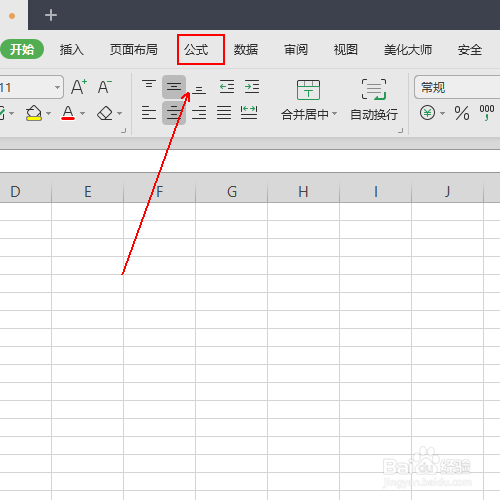Viewport: 500px width, 500px height.
Task: Open the 插入 tab
Action: 71,50
